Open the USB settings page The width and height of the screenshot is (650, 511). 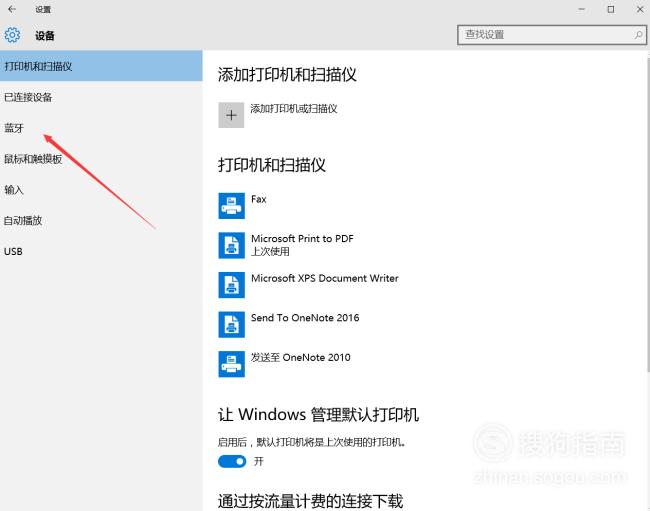[x=101, y=252]
